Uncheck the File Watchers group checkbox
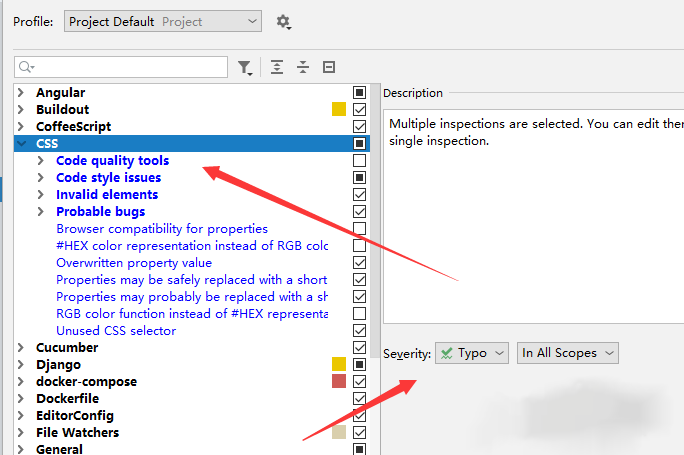 [x=359, y=433]
